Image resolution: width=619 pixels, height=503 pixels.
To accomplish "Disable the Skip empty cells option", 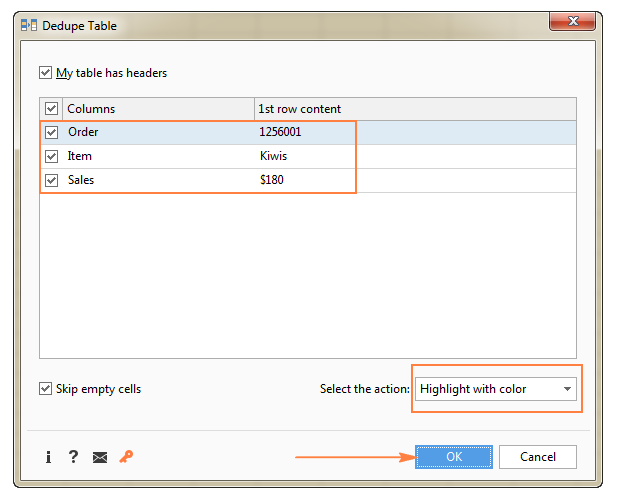I will (45, 389).
